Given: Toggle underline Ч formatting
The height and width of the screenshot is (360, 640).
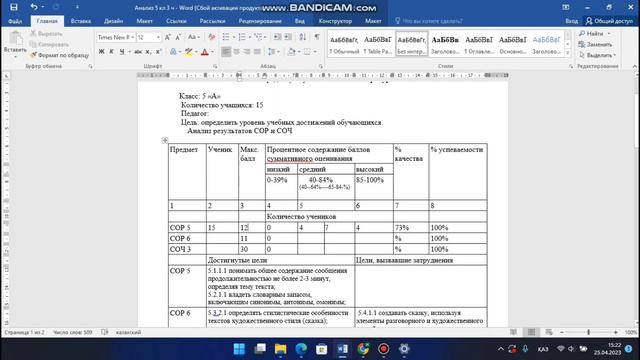Looking at the screenshot, I should point(122,52).
